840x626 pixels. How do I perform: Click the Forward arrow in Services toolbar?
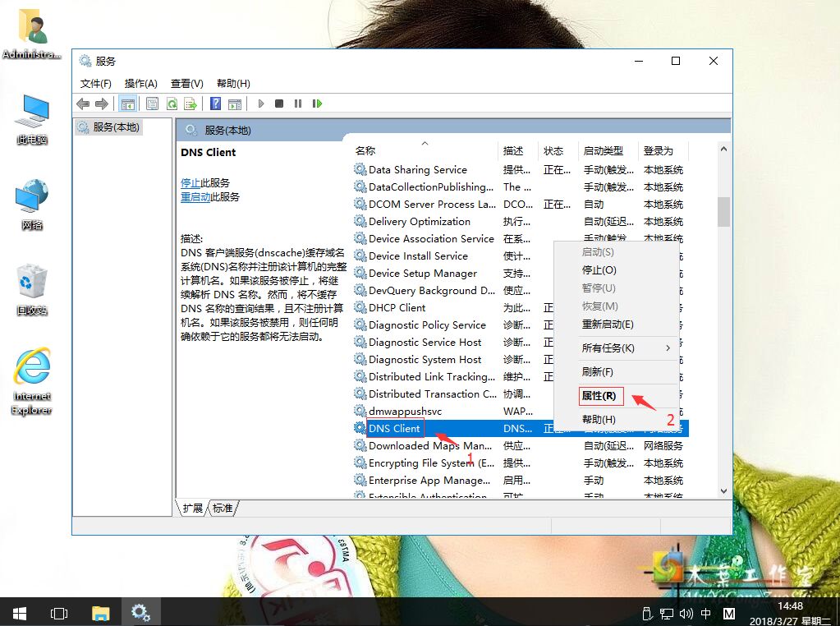pyautogui.click(x=101, y=104)
